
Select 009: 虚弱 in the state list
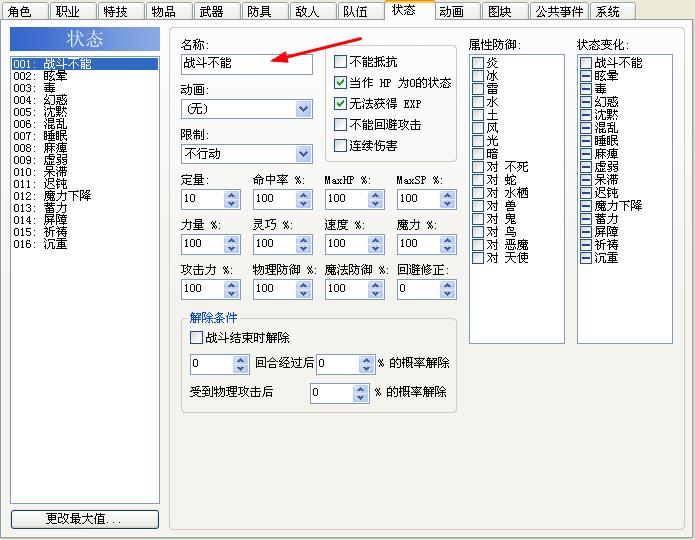(x=85, y=160)
